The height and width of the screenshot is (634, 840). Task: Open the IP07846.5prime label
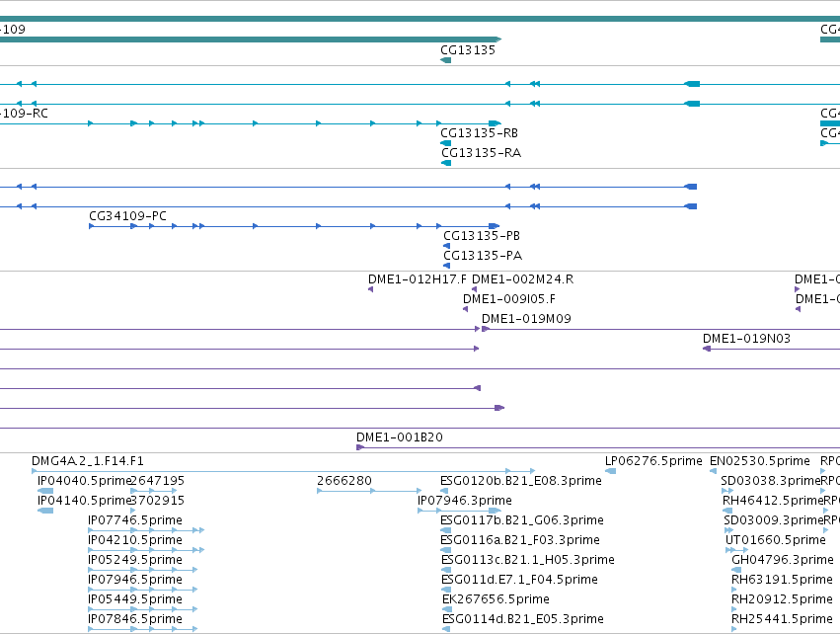pyautogui.click(x=135, y=619)
